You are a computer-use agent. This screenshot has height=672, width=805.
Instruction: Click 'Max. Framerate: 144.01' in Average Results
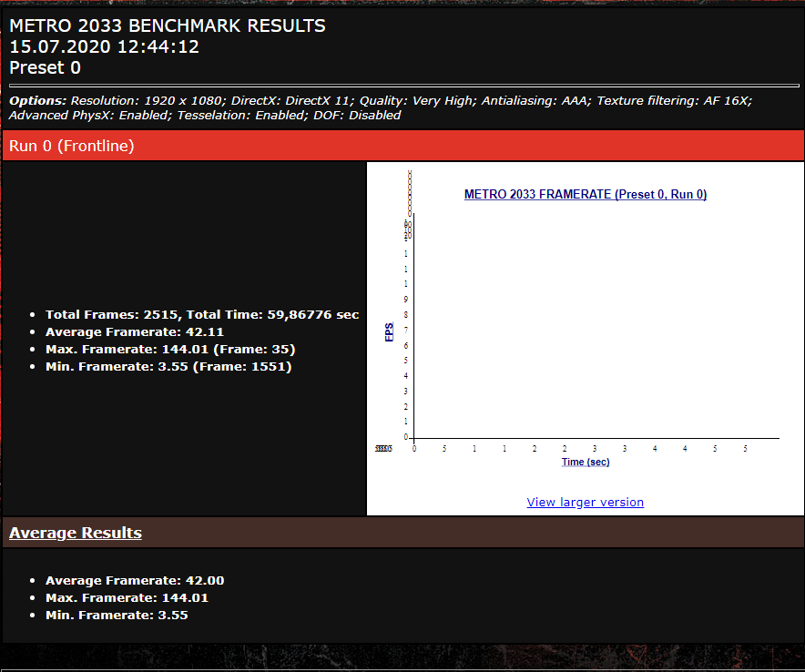click(x=127, y=598)
